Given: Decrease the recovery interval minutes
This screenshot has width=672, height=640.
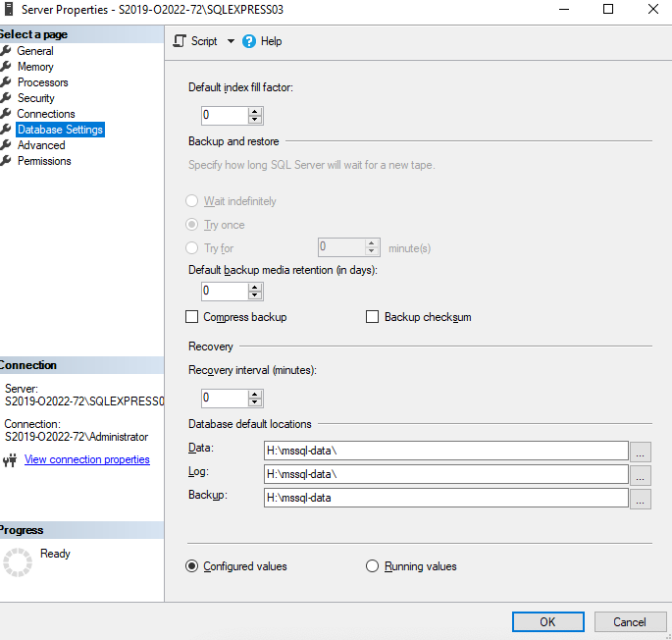Looking at the screenshot, I should pyautogui.click(x=255, y=402).
